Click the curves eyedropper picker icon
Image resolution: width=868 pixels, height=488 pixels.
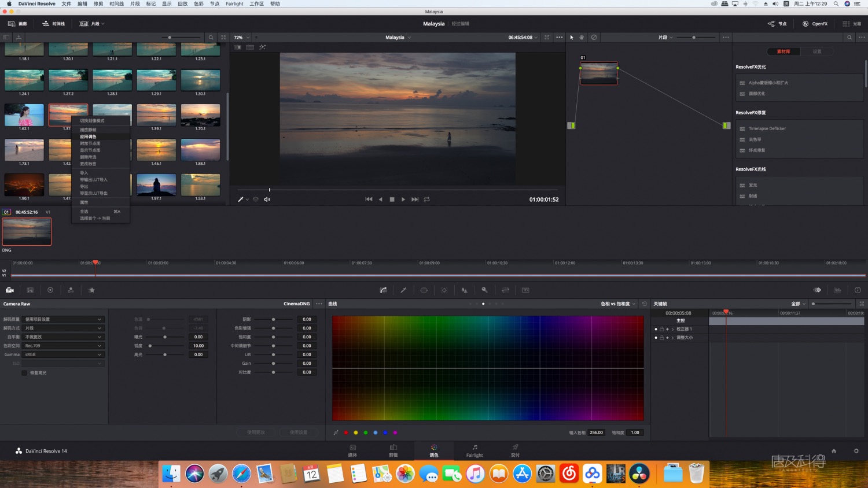tap(336, 432)
